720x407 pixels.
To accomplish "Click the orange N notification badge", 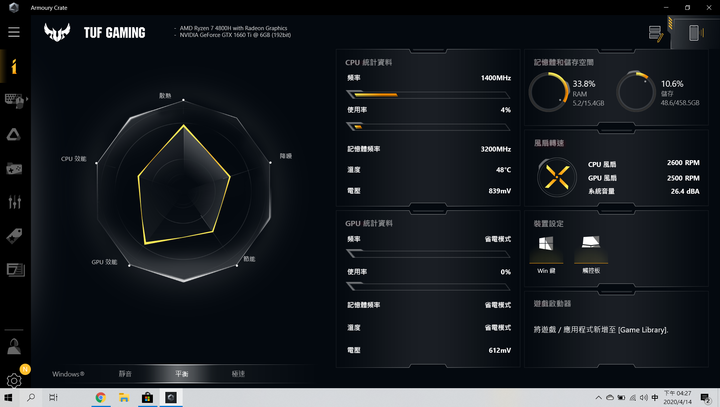I will [25, 369].
